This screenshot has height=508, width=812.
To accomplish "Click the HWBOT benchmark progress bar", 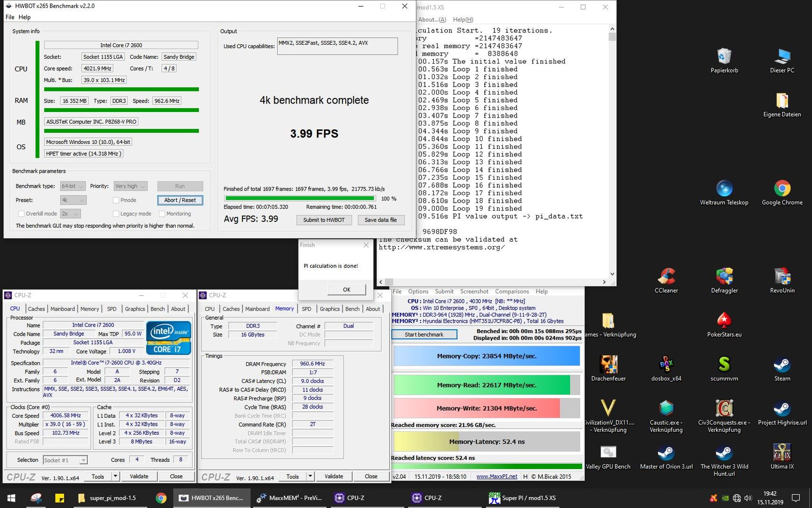I will click(x=300, y=198).
